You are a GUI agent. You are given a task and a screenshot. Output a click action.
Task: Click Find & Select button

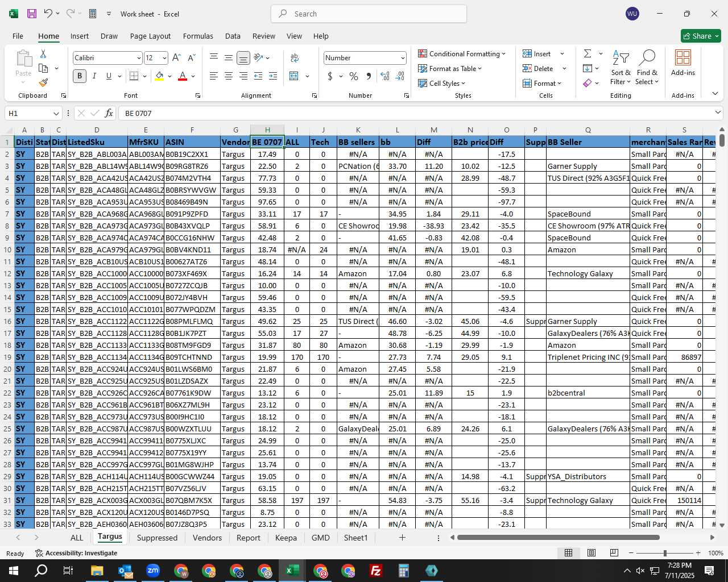pos(647,67)
